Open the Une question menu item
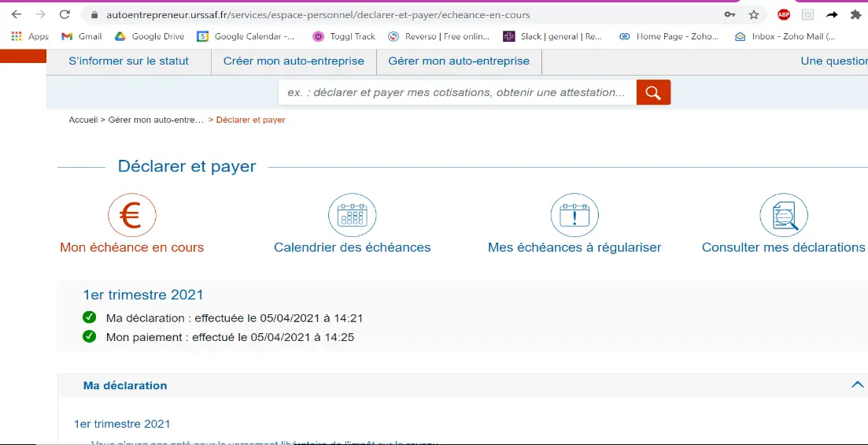The width and height of the screenshot is (868, 445). [834, 61]
